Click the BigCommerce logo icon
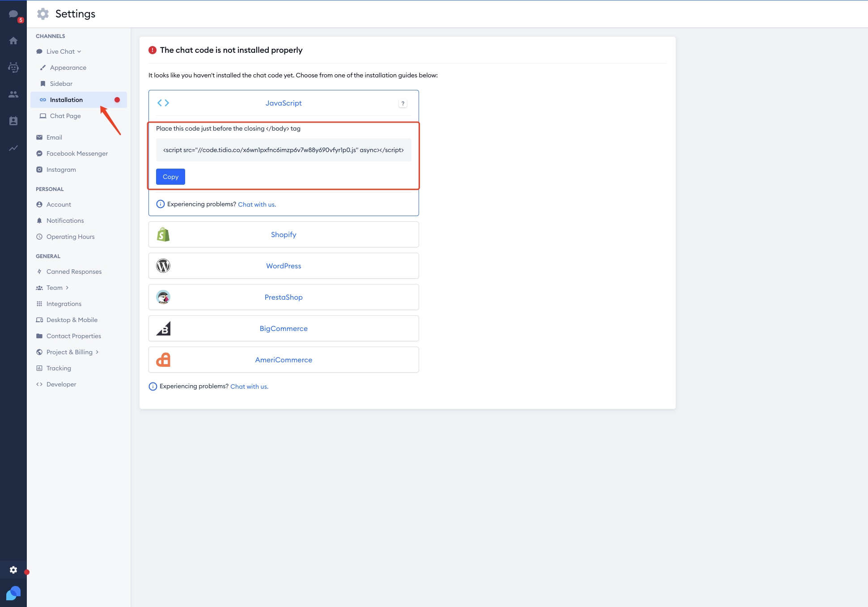This screenshot has height=607, width=868. 163,328
